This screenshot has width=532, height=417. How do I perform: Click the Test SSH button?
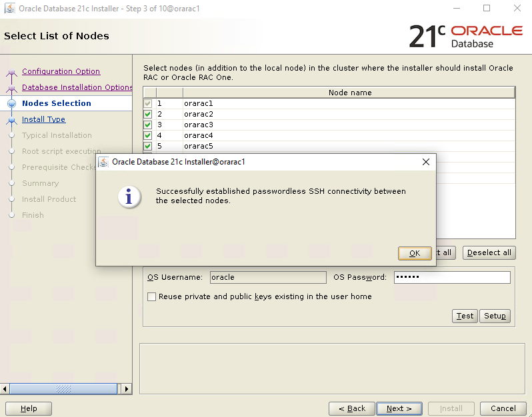(465, 316)
